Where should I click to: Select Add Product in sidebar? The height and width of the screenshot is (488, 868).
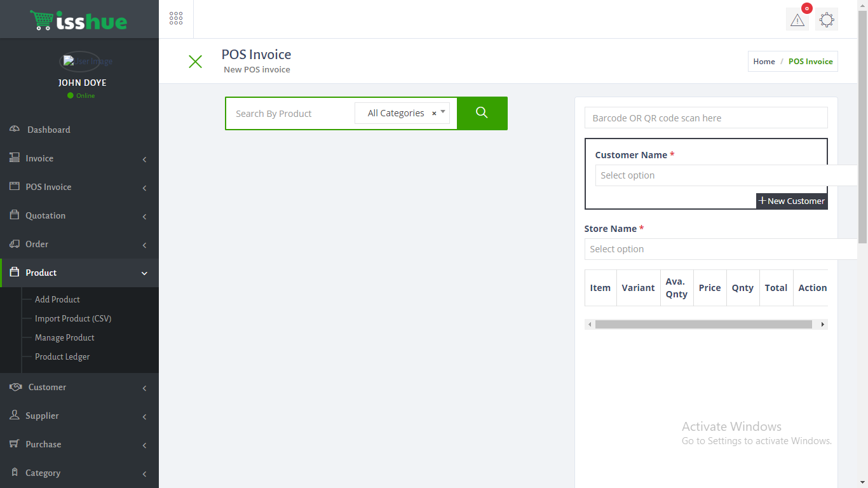point(57,299)
